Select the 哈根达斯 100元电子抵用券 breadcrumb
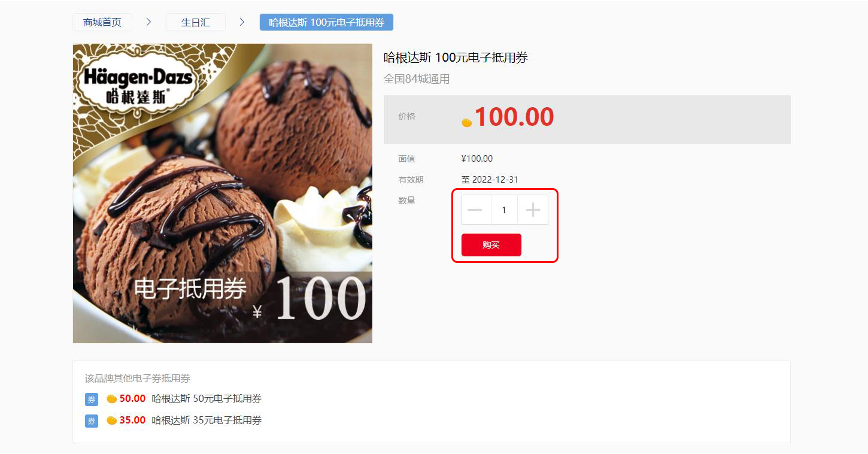The image size is (868, 454). click(326, 22)
